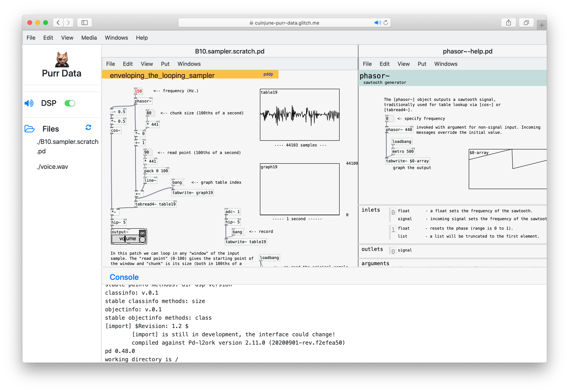The image size is (569, 392).
Task: Select the loadbang in scratch patch
Action: pos(269,258)
